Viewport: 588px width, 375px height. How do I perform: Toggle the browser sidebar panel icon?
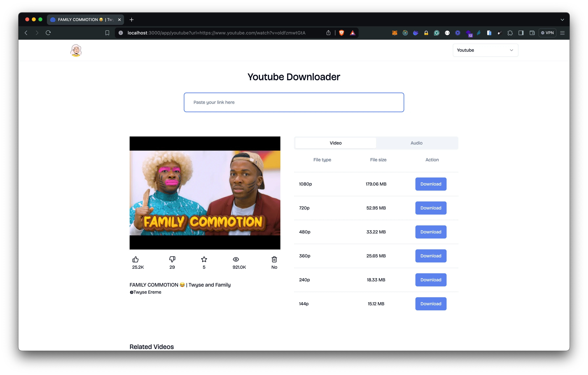[x=521, y=33]
